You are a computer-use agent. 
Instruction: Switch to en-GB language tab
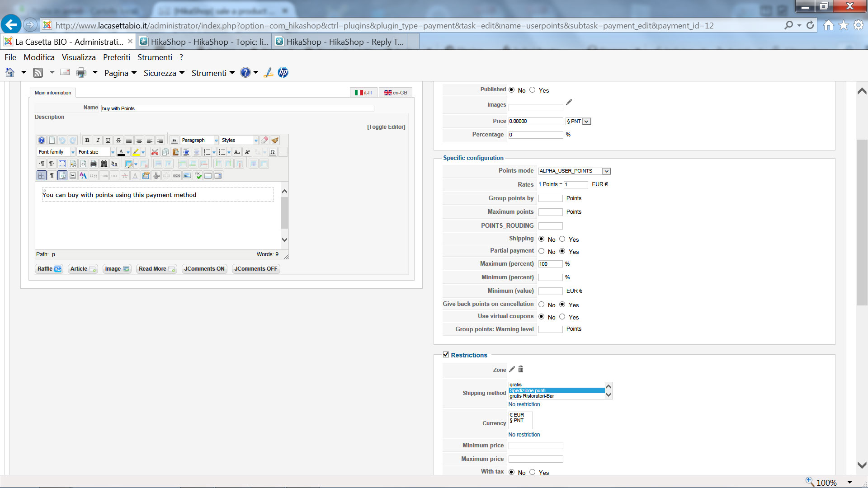(396, 93)
